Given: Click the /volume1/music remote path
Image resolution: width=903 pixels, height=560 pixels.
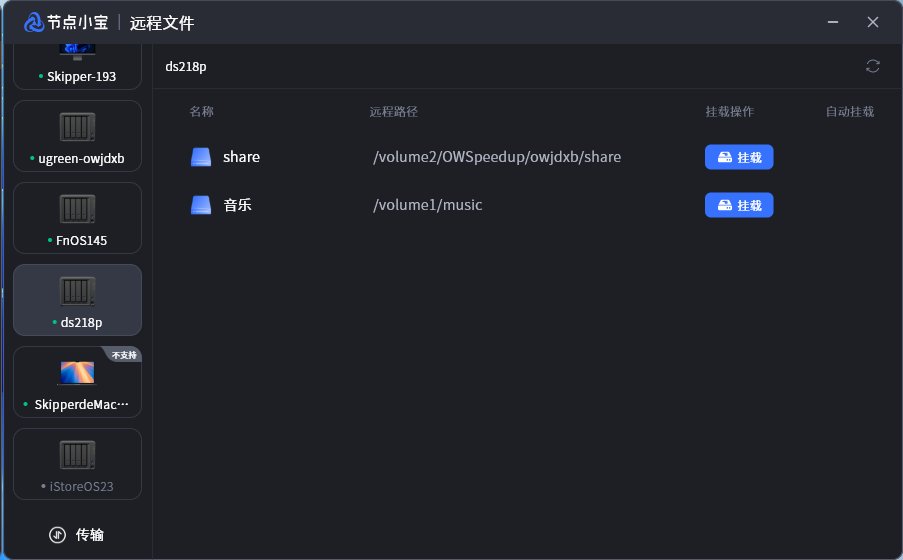Looking at the screenshot, I should coord(427,205).
